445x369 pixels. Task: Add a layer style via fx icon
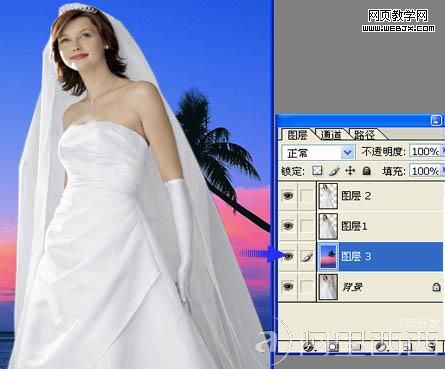309,347
